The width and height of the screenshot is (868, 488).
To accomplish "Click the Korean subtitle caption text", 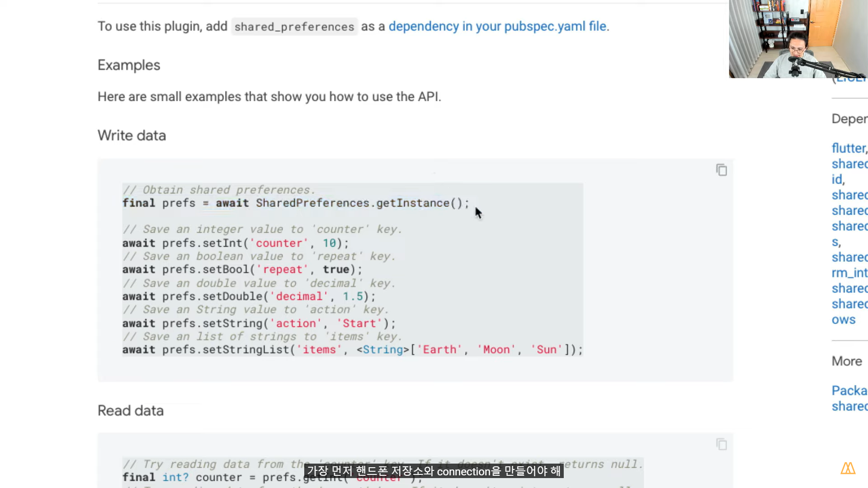I will 434,471.
